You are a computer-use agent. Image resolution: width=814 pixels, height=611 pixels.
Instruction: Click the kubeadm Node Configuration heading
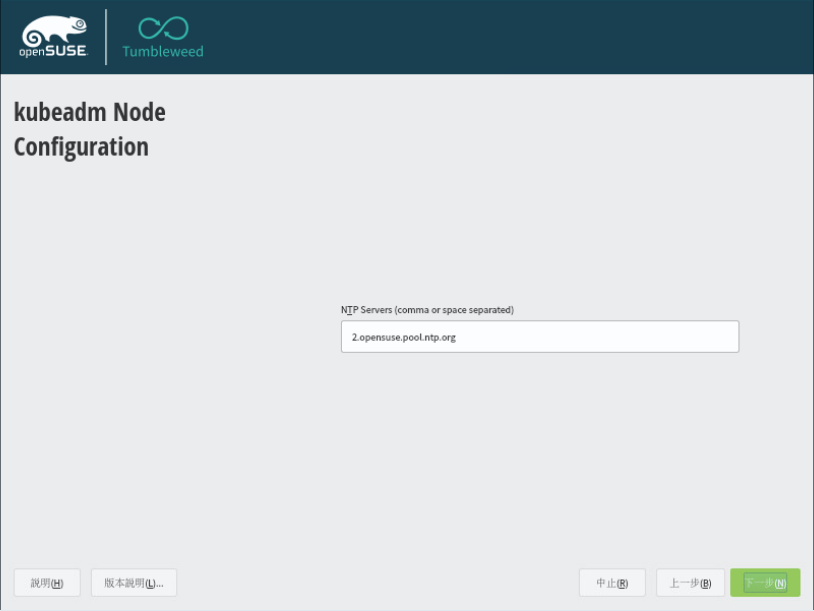[x=90, y=129]
